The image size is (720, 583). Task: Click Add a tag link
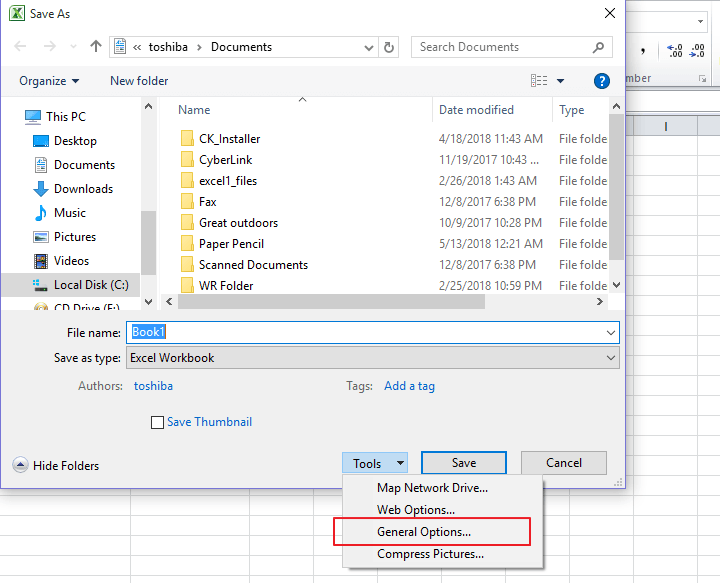(409, 386)
